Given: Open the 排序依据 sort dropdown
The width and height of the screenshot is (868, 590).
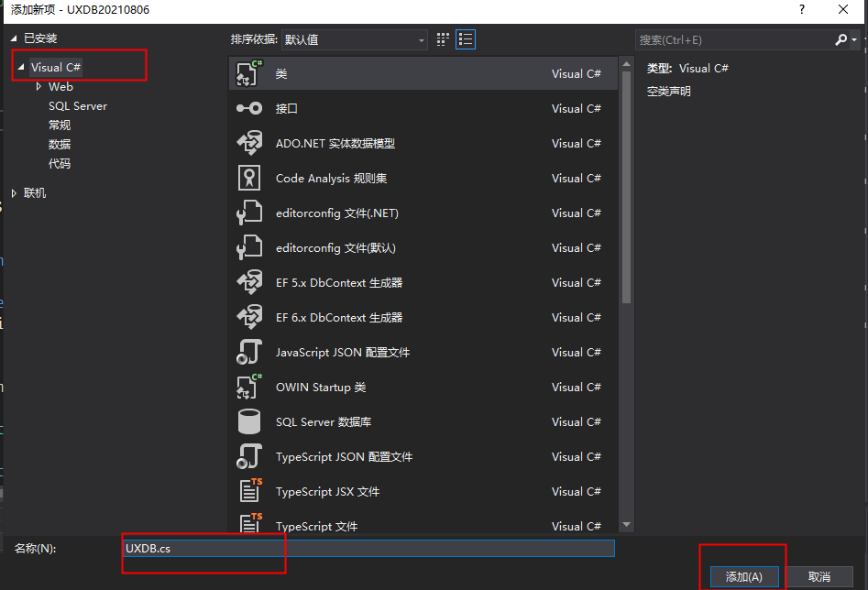Looking at the screenshot, I should tap(354, 39).
